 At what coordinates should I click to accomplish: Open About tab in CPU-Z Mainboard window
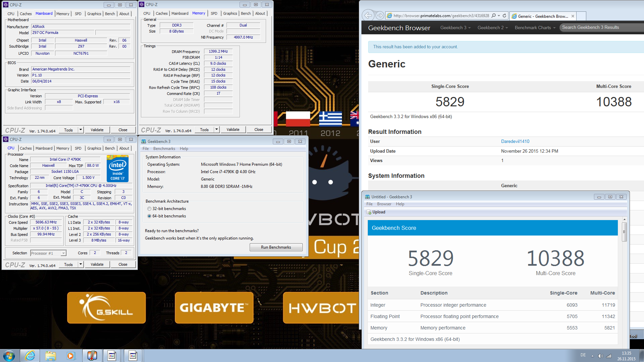pos(124,14)
